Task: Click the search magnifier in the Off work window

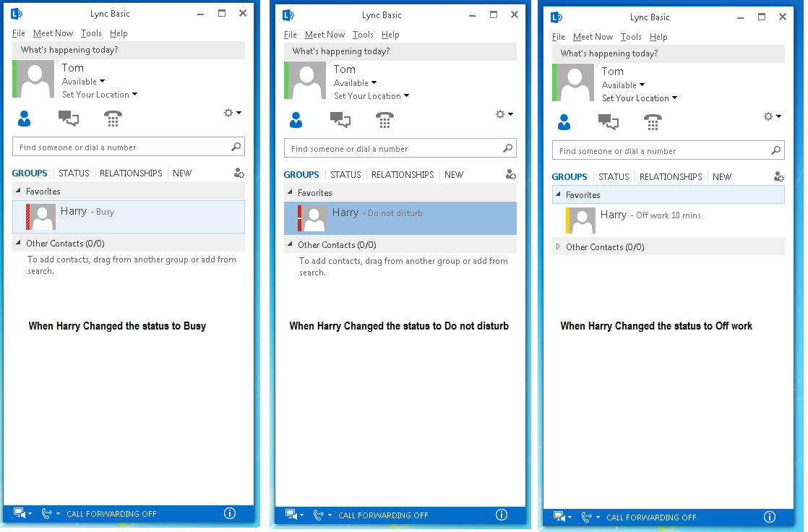Action: [776, 150]
